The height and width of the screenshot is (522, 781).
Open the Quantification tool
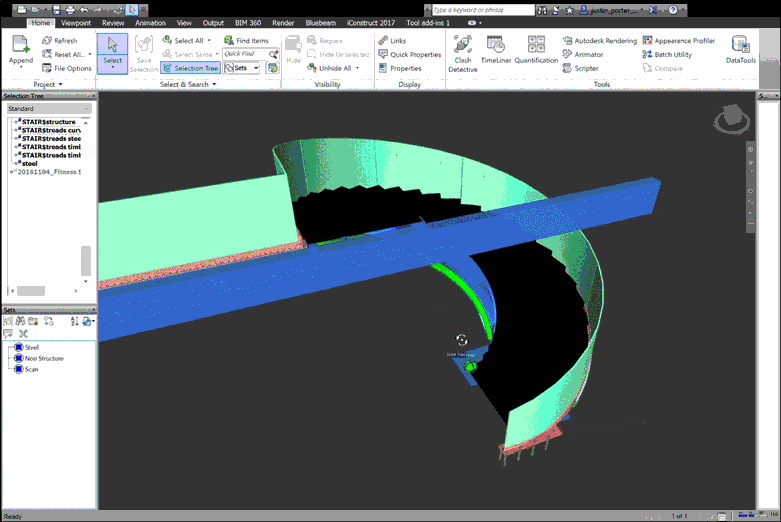[536, 49]
